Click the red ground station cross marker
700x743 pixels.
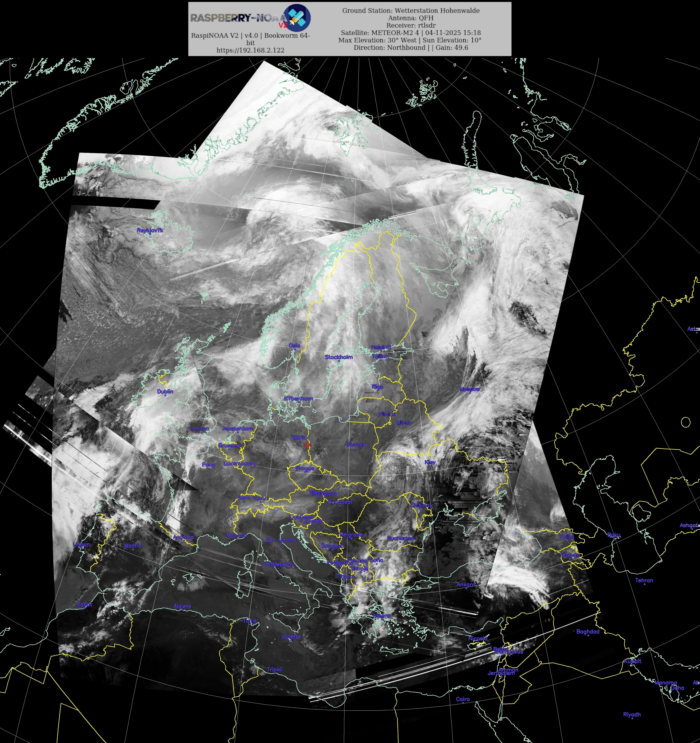click(308, 445)
